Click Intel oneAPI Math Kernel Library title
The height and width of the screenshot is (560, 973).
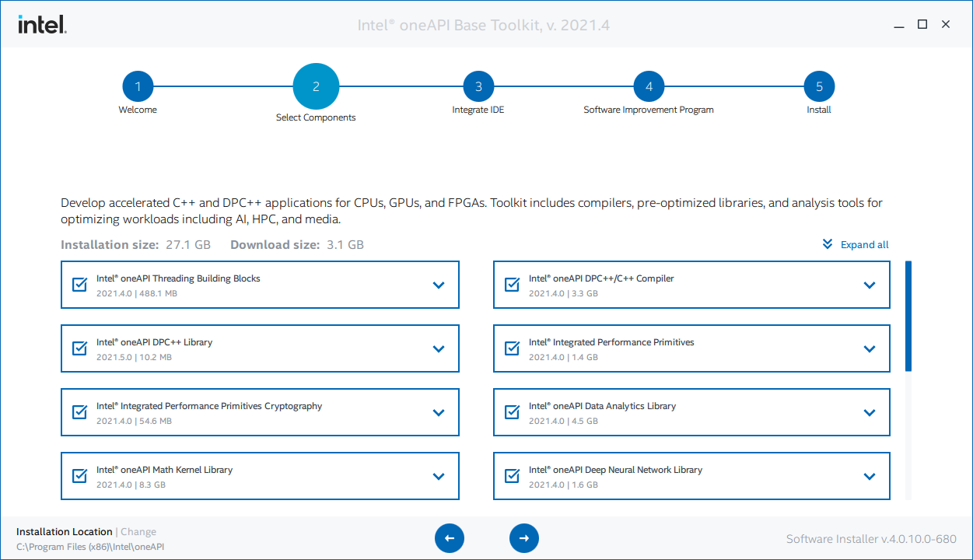point(164,470)
